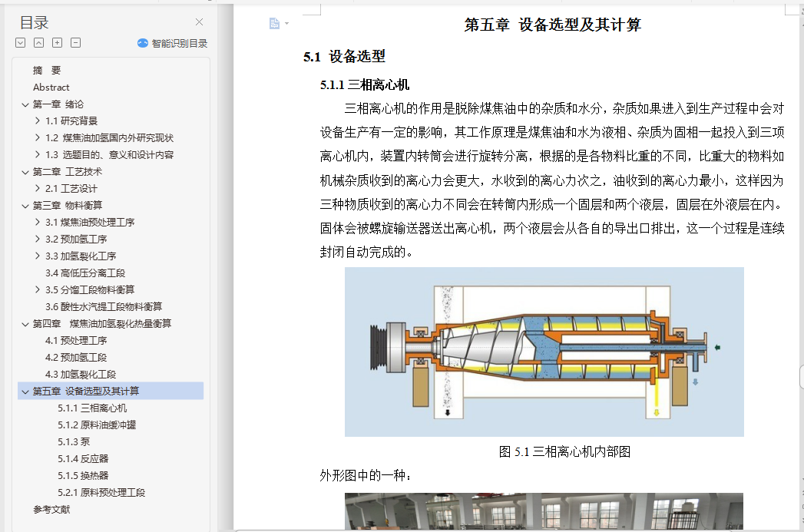Go to 摘 要 heading
The width and height of the screenshot is (804, 532).
47,70
